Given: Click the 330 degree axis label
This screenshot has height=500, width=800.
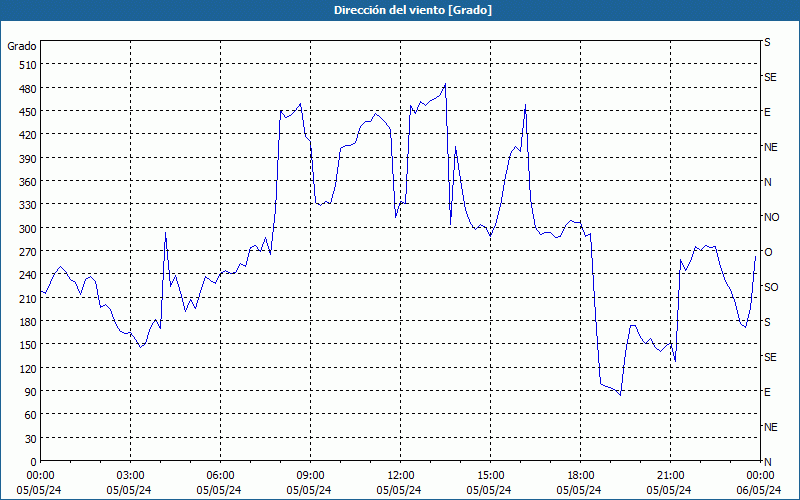Looking at the screenshot, I should coord(28,205).
